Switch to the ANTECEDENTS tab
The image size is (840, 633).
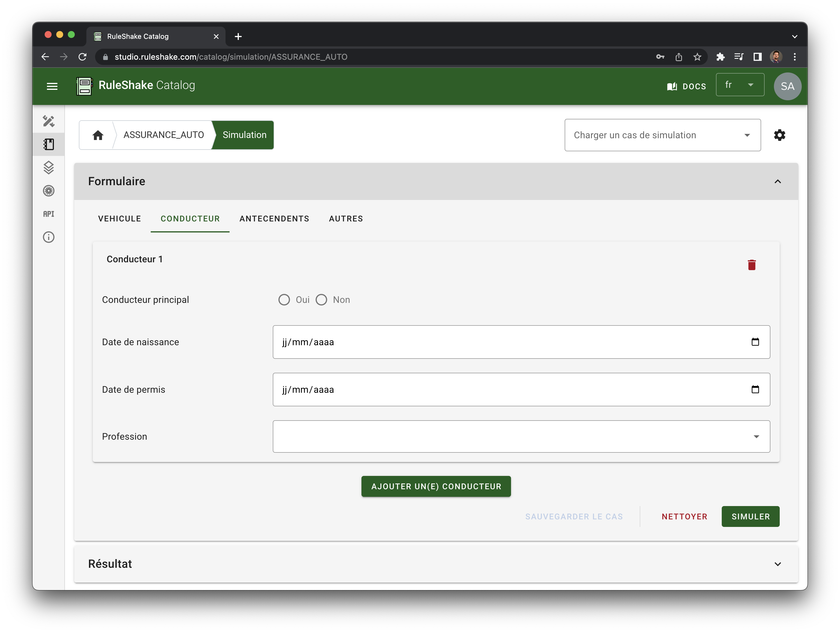click(274, 219)
